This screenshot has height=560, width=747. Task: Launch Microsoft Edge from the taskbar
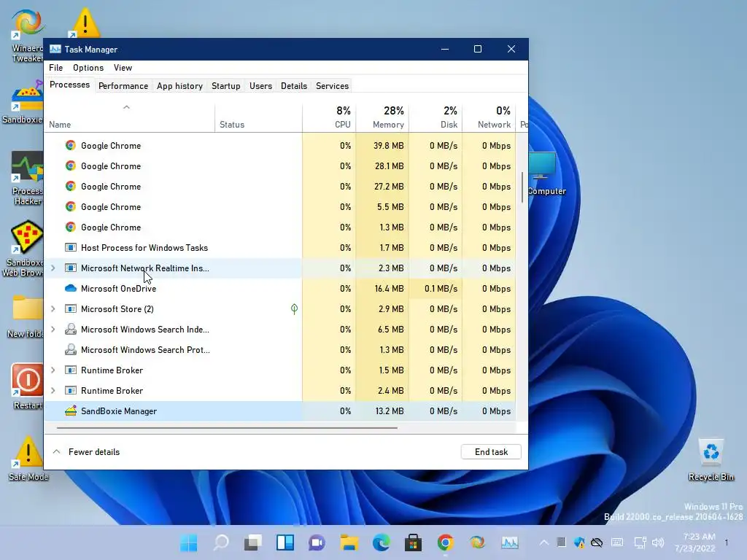(381, 542)
